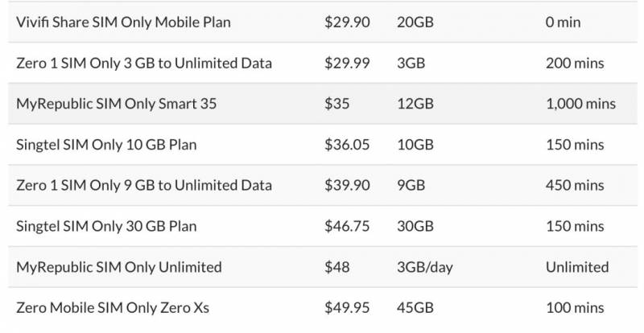Image resolution: width=644 pixels, height=333 pixels.
Task: Click the $29.90 price cell
Action: click(x=347, y=23)
